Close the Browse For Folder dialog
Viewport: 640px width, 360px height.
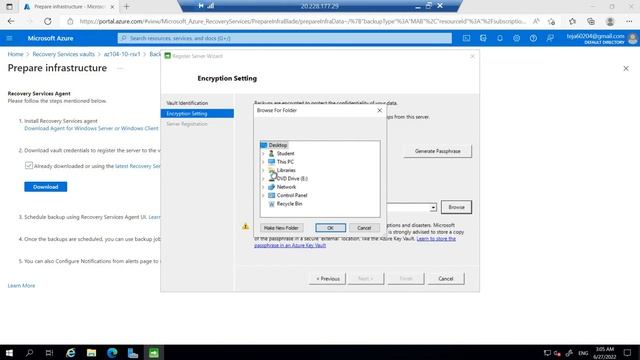point(380,110)
